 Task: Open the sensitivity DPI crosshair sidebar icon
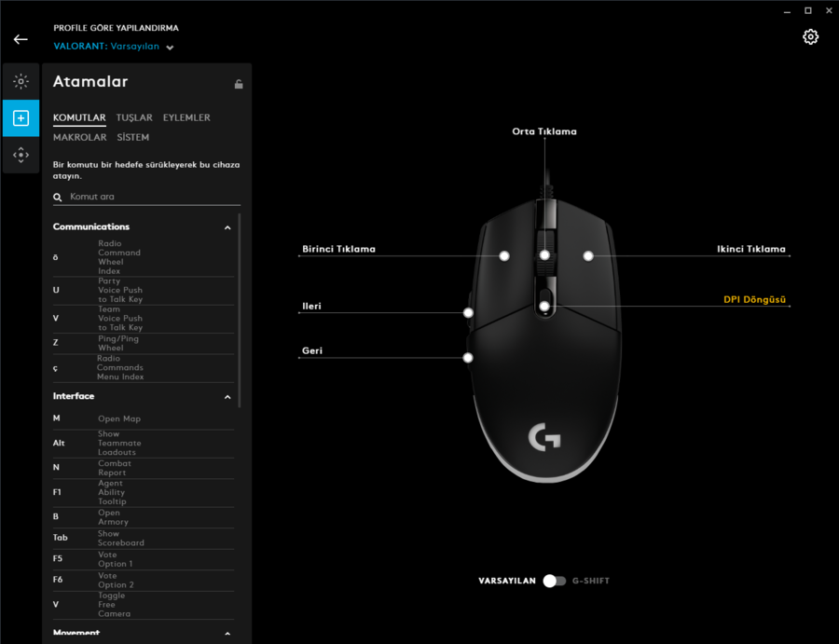click(x=21, y=155)
